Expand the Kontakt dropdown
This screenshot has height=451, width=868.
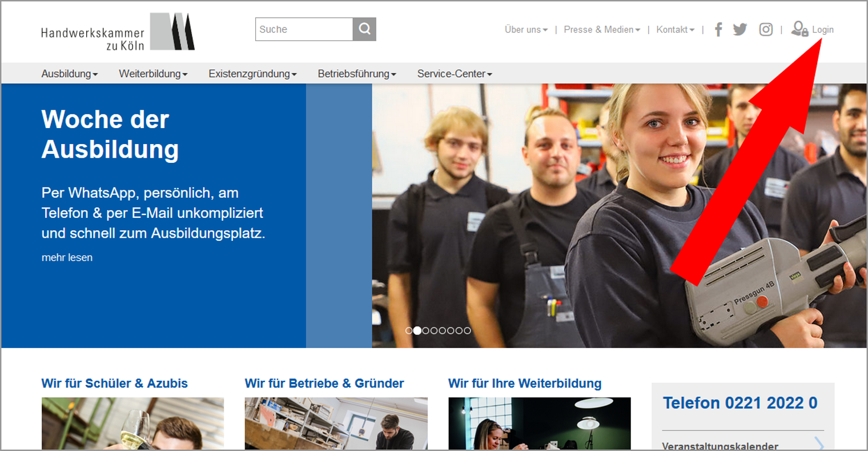[x=675, y=30]
